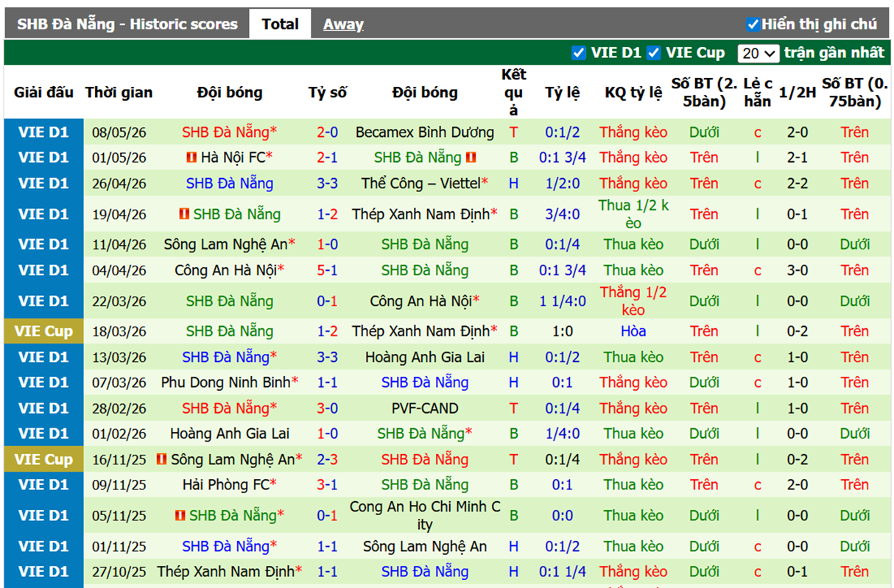Click Công An Hà Nội on 04/04/26 row
This screenshot has height=588, width=894.
(225, 270)
